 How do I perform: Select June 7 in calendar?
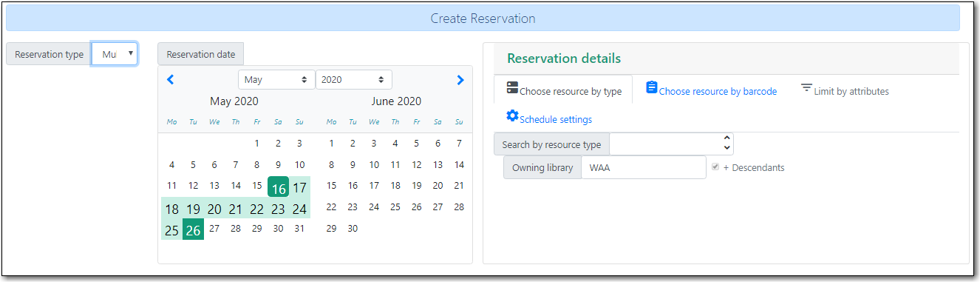click(459, 144)
